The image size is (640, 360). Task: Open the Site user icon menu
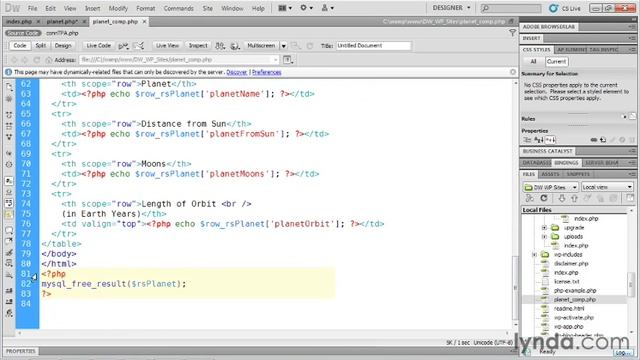(x=327, y=8)
